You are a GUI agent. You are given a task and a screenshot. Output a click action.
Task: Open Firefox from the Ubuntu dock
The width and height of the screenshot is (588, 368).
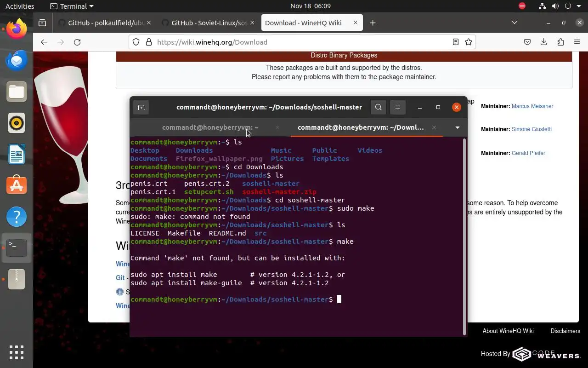coord(17,29)
